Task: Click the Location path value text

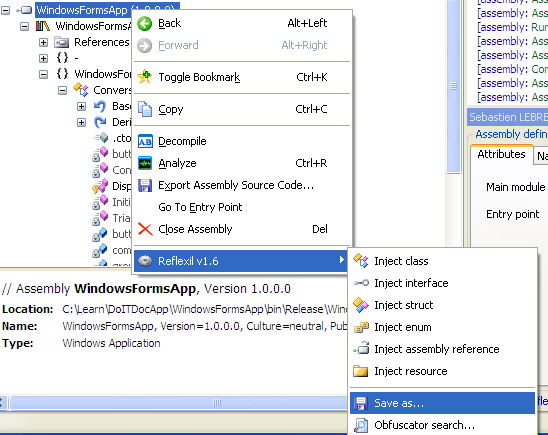Action: (x=204, y=309)
